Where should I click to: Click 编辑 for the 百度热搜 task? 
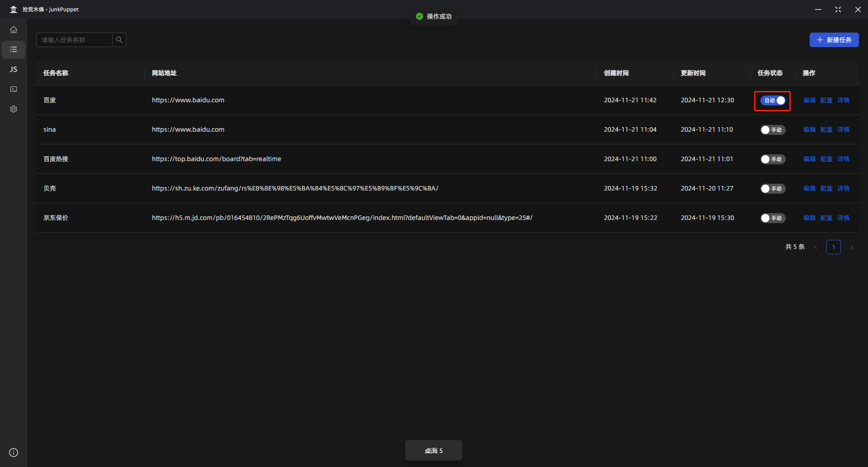pyautogui.click(x=809, y=159)
